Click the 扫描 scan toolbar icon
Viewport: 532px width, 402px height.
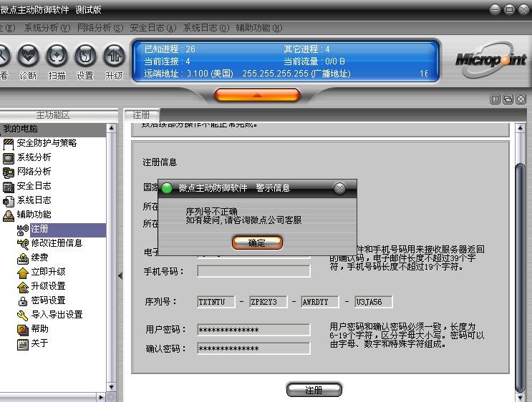pos(57,56)
